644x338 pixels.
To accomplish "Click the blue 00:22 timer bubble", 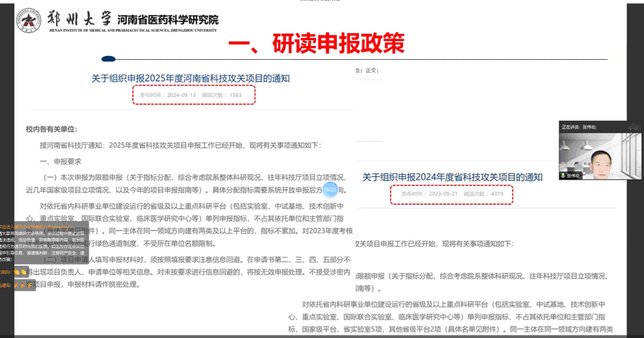I will click(330, 190).
